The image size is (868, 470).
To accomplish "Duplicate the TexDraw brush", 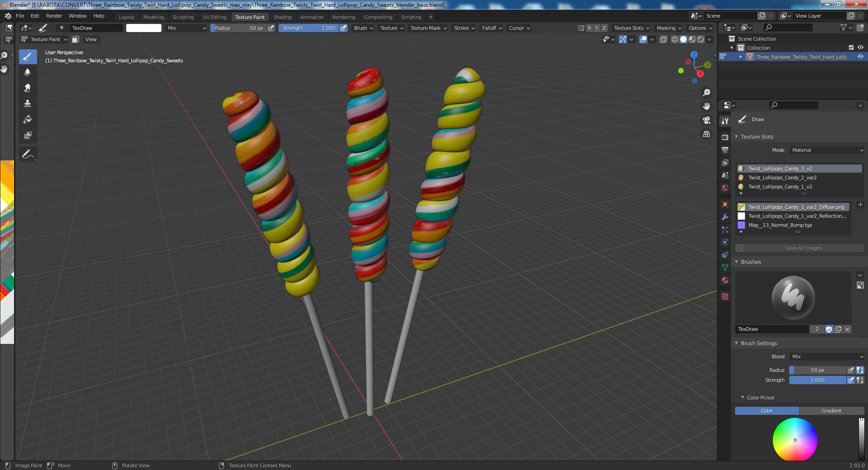I will coord(838,329).
